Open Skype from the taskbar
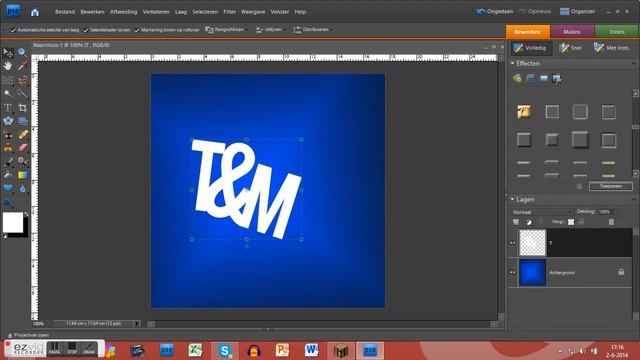This screenshot has width=640, height=360. pyautogui.click(x=225, y=351)
